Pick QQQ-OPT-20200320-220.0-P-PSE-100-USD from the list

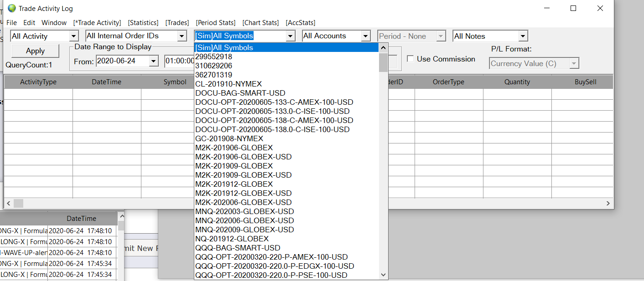[x=286, y=275]
